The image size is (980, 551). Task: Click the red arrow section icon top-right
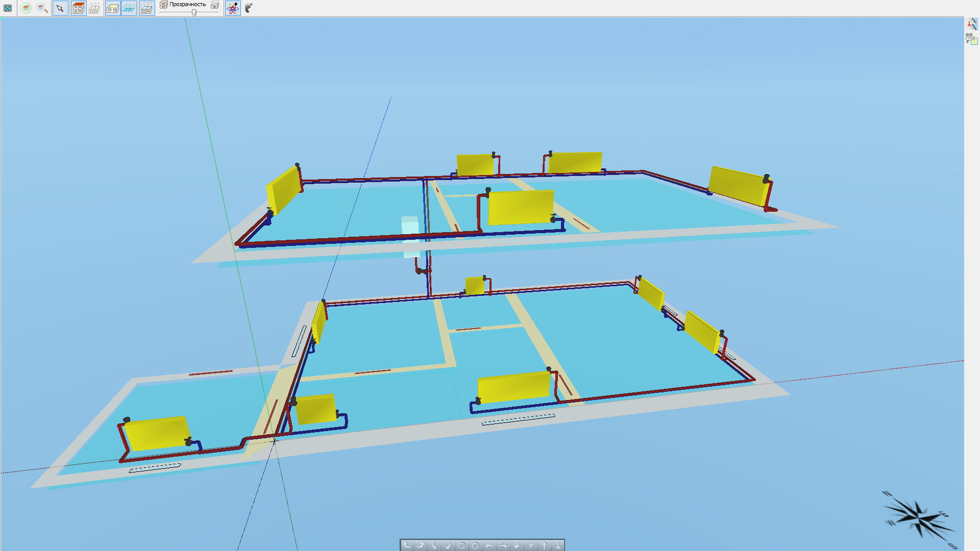point(971,23)
